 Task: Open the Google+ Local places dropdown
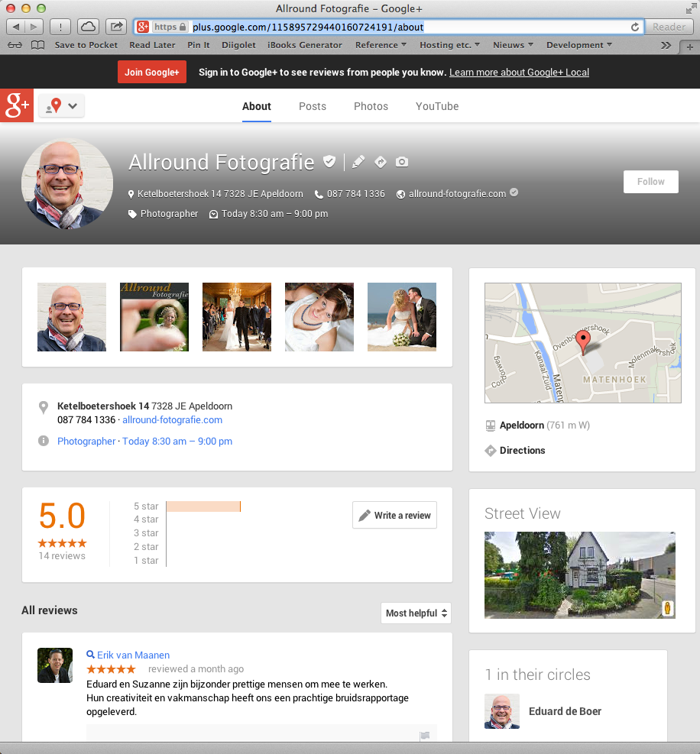(x=62, y=106)
